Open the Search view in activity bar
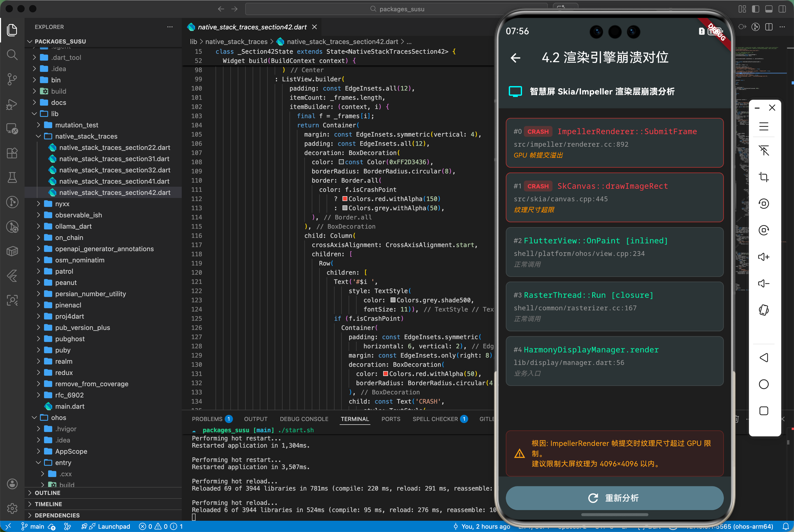The height and width of the screenshot is (532, 794). point(12,55)
